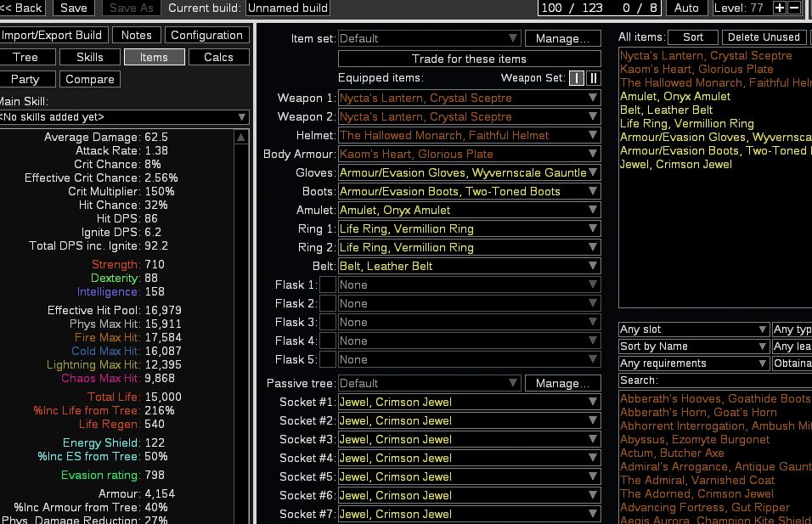Image resolution: width=812 pixels, height=524 pixels.
Task: Open the build Notes
Action: click(137, 35)
